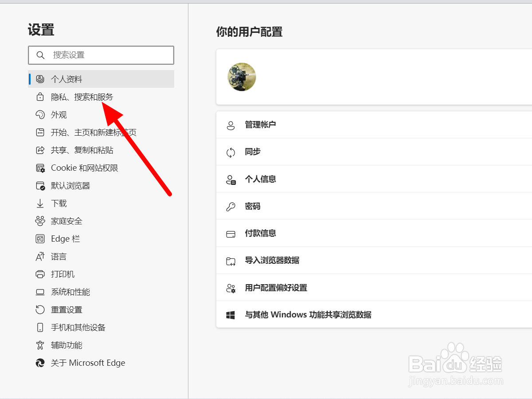Viewport: 532px width, 399px height.
Task: Open Cookie 和网站权限 settings
Action: (x=101, y=168)
